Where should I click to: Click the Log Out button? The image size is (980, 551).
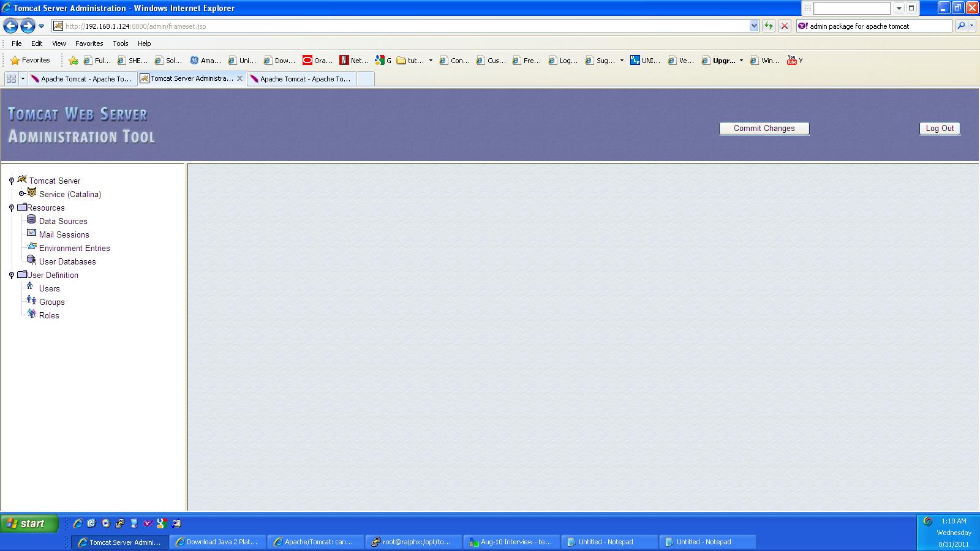pos(940,129)
